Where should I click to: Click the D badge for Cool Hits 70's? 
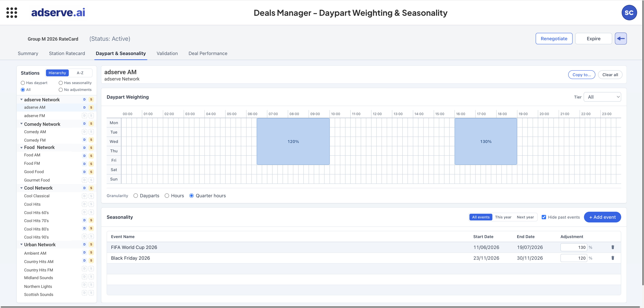85,220
